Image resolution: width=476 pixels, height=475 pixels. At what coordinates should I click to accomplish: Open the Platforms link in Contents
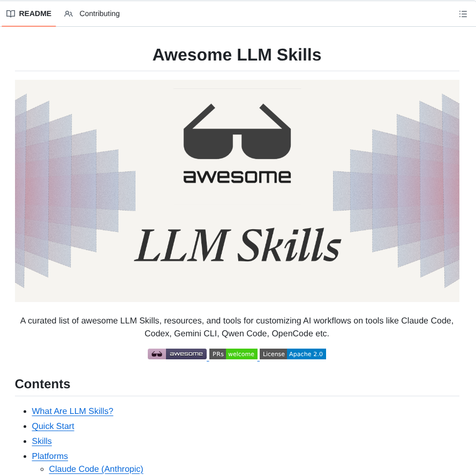49,456
